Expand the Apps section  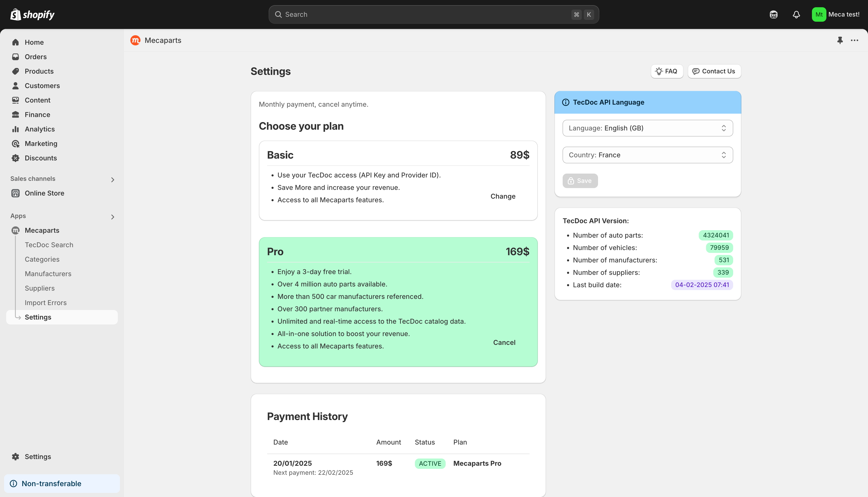[x=112, y=217]
